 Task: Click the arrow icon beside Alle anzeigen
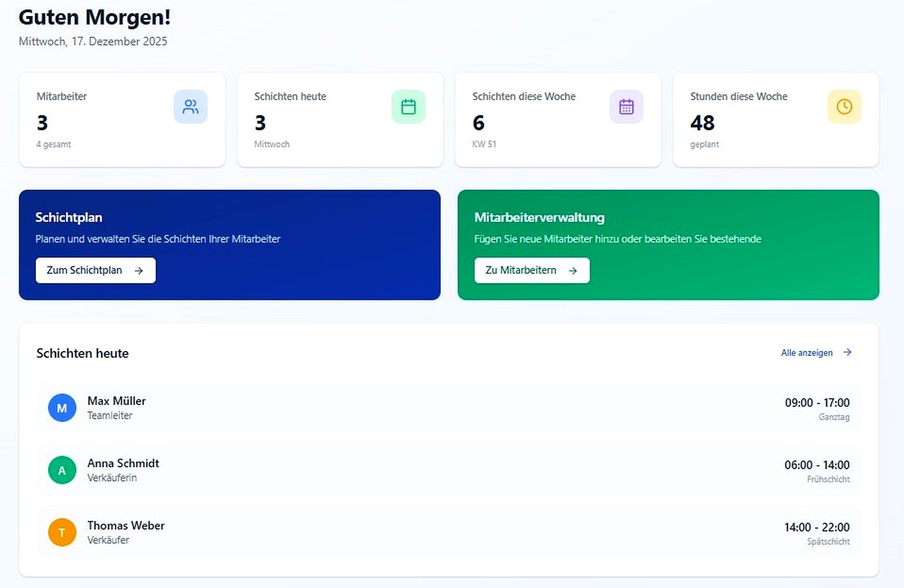(847, 353)
